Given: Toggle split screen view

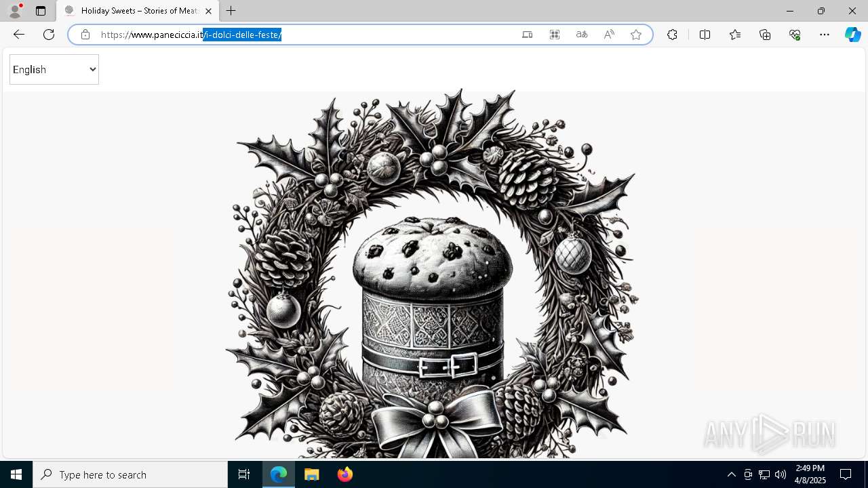Looking at the screenshot, I should click(x=705, y=35).
